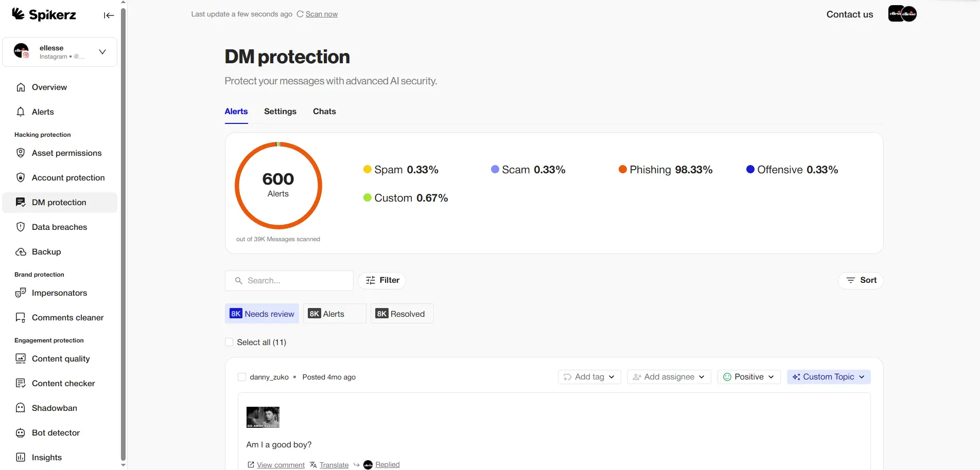Click the Spikerz logo

coord(44,14)
